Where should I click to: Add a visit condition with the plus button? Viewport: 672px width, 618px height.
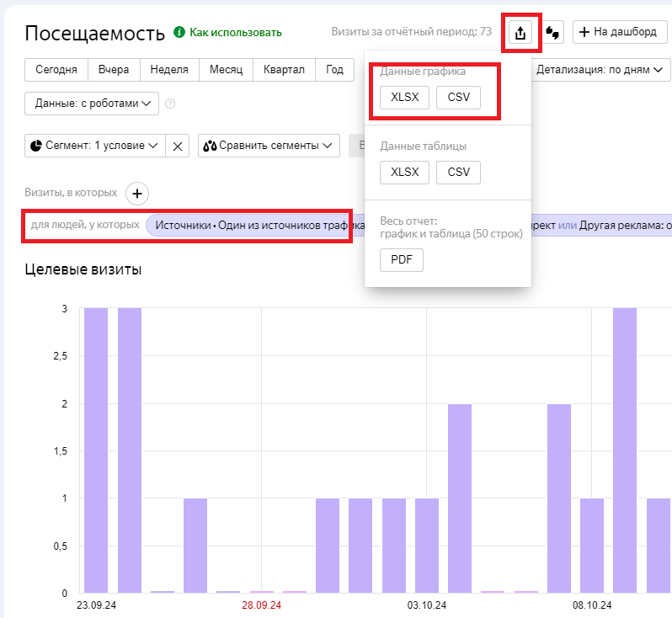click(137, 194)
